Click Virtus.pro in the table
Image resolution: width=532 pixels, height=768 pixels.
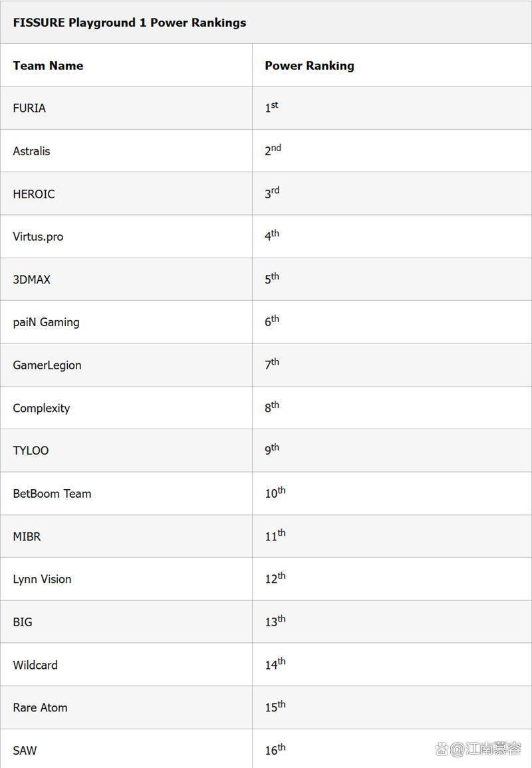click(x=38, y=236)
